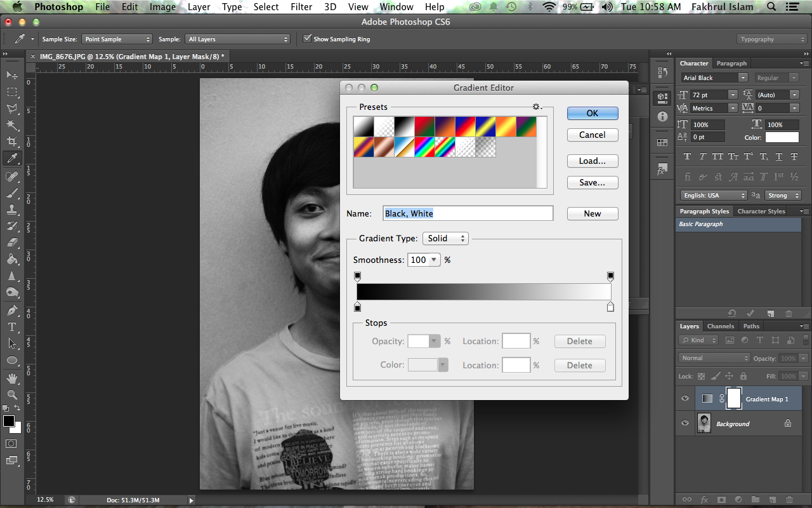Viewport: 812px width, 508px height.
Task: Select the Eyedropper tool in toolbox
Action: (x=12, y=158)
